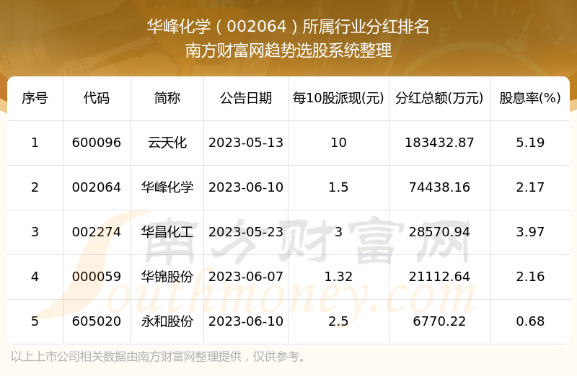This screenshot has height=392, width=577.
Task: Open the 华峰化学 stock name
Action: pos(167,187)
